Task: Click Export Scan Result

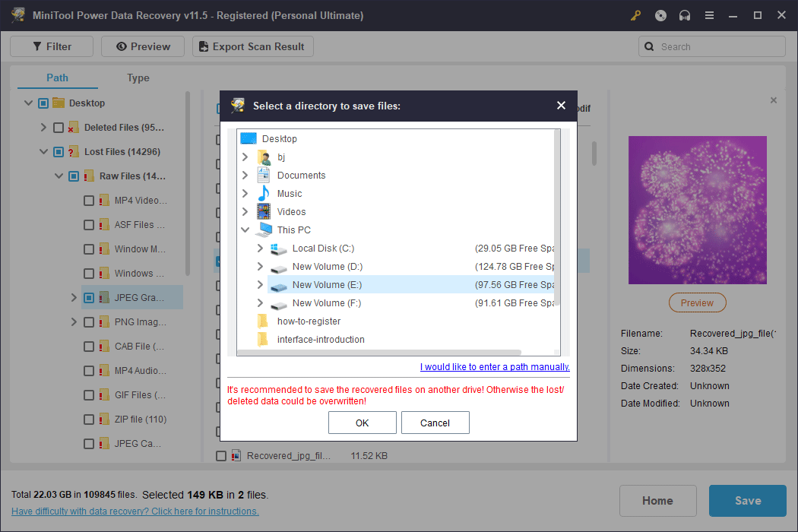Action: [x=253, y=46]
